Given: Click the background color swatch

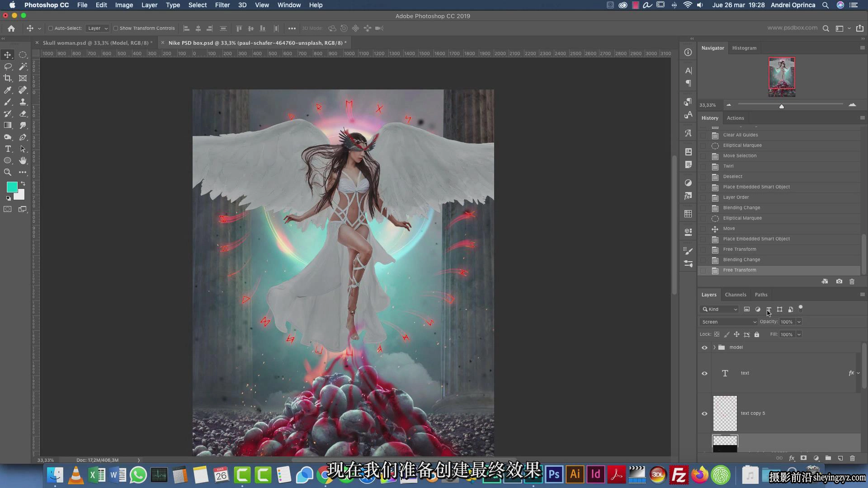Looking at the screenshot, I should (x=20, y=196).
